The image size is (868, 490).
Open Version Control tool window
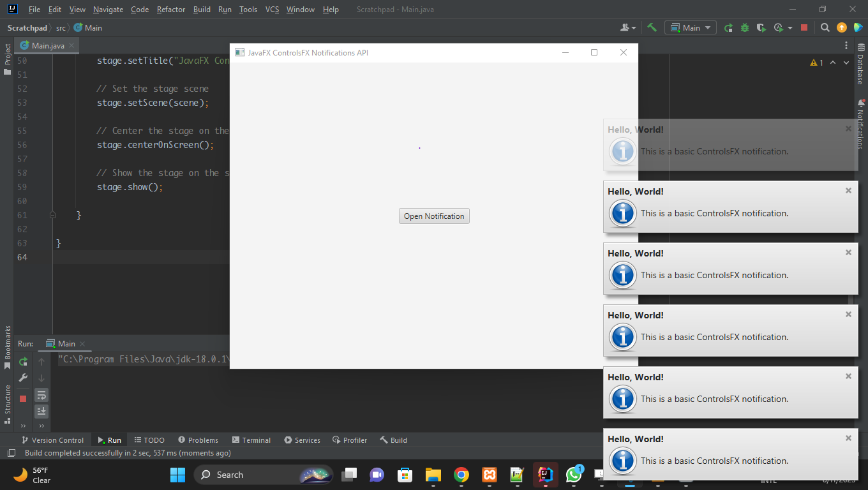(52, 440)
